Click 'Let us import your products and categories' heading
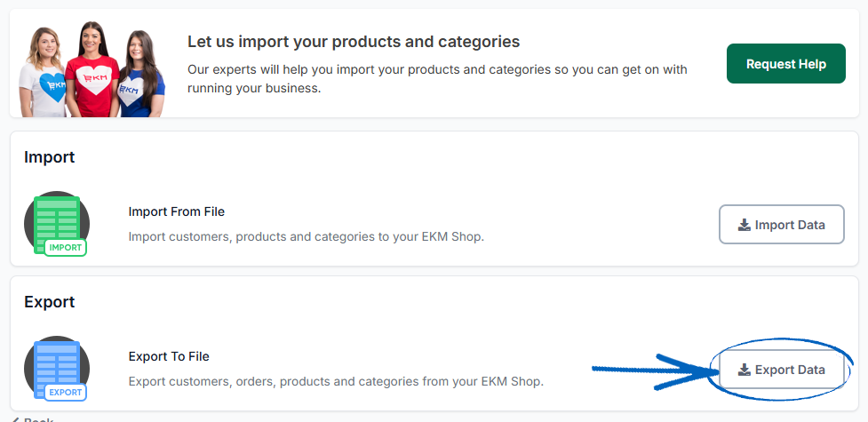 pos(354,42)
